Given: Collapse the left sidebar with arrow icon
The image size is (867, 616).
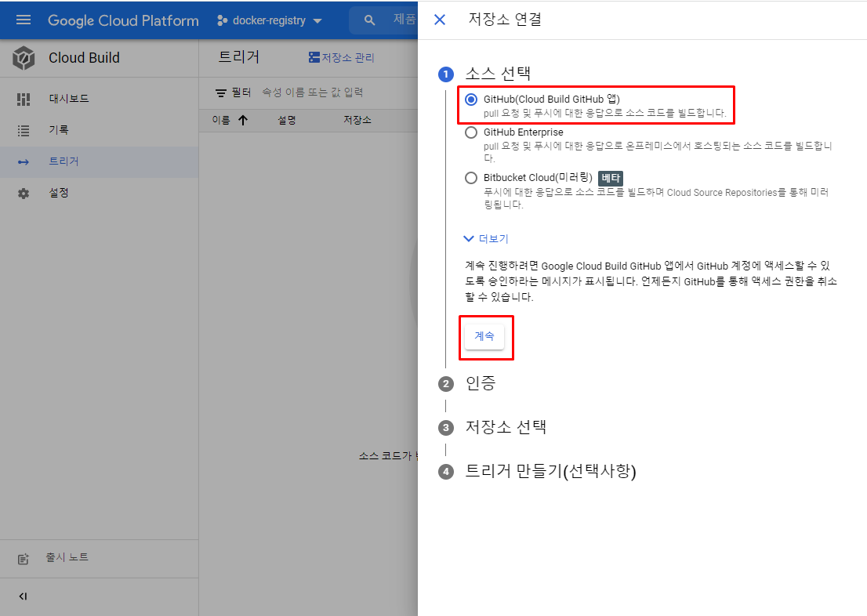Looking at the screenshot, I should 23,596.
